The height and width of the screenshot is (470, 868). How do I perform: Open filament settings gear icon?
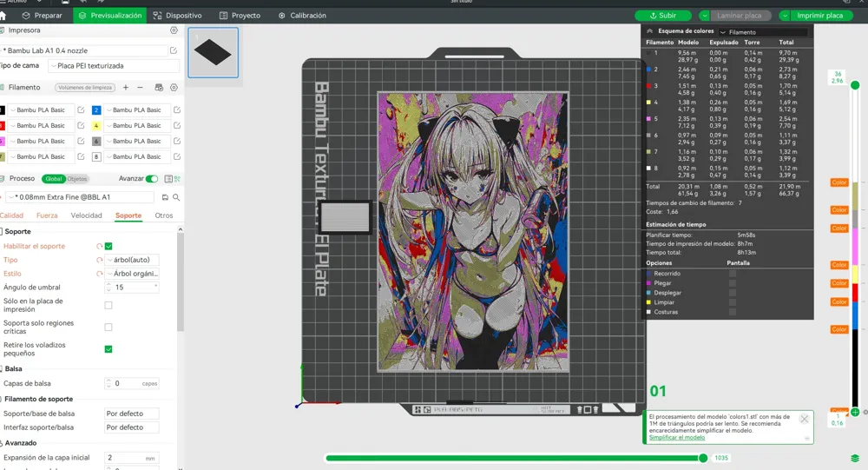coord(174,88)
